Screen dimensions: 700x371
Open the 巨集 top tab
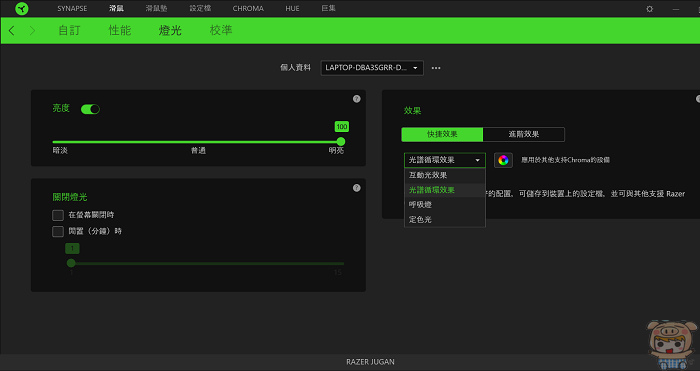pos(329,8)
